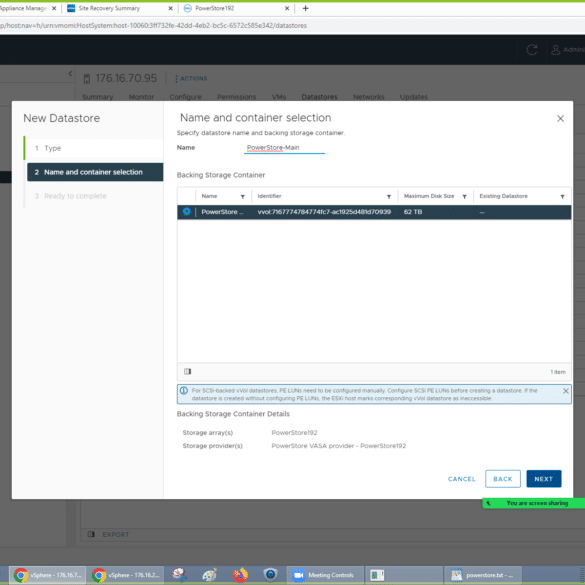The image size is (585, 585).
Task: Open the green app taskbar button
Action: click(x=404, y=575)
